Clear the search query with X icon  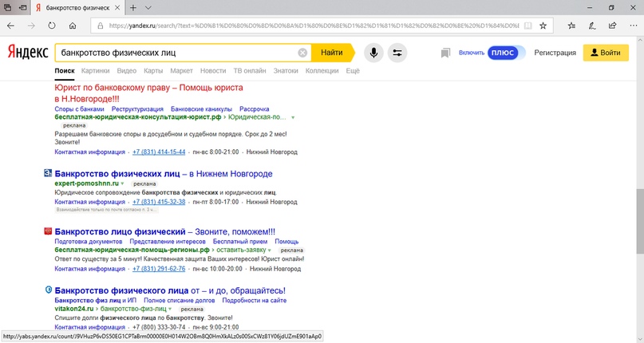click(302, 53)
